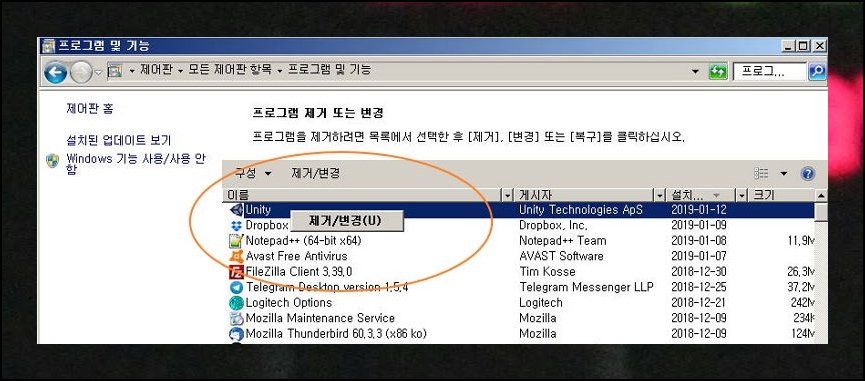
Task: Sort by the 게시자 column header
Action: tap(584, 195)
